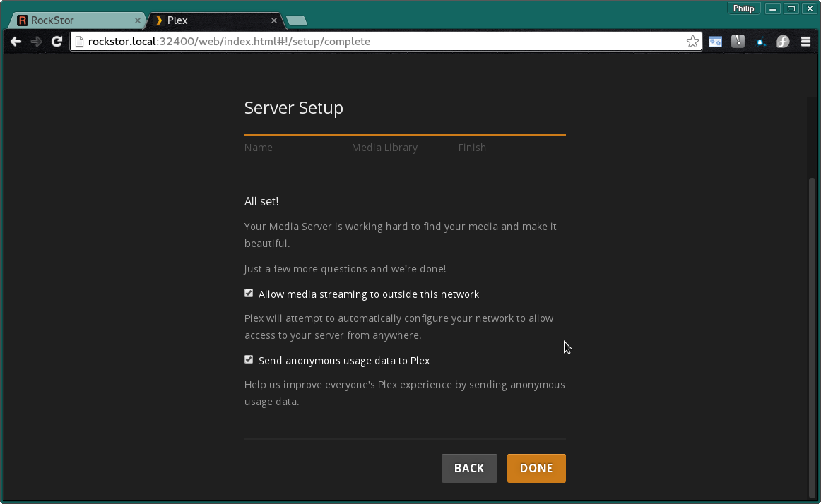The height and width of the screenshot is (504, 821).
Task: Bookmark this page with the star icon
Action: click(692, 42)
